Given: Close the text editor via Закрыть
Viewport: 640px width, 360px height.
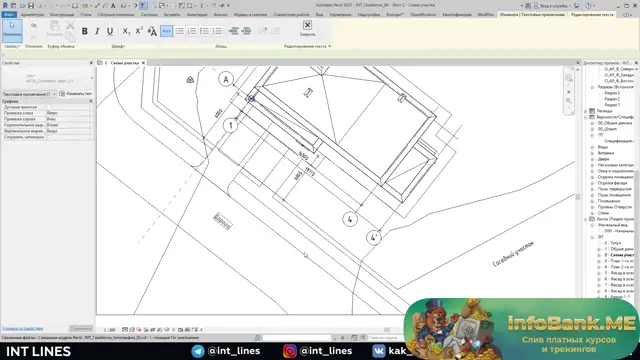Looking at the screenshot, I should (x=307, y=28).
